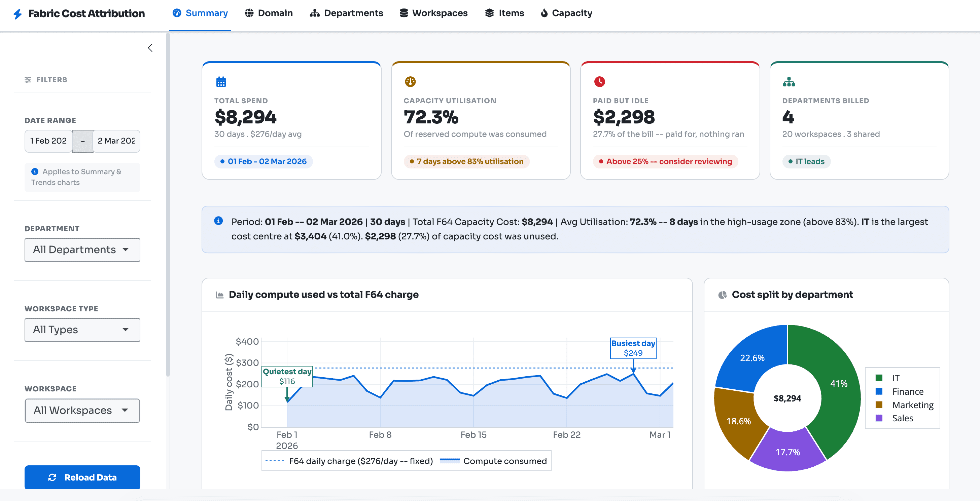Click the blue 22.6% Finance donut slice
The width and height of the screenshot is (980, 501).
tap(752, 358)
